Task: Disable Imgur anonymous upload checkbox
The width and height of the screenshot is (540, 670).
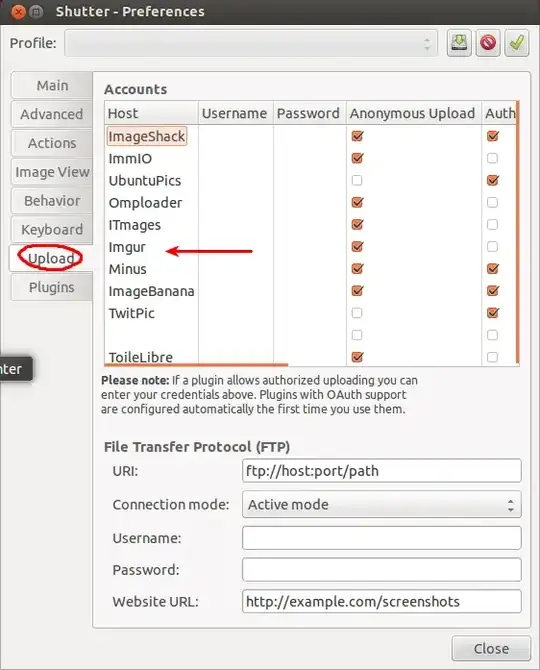Action: 357,247
